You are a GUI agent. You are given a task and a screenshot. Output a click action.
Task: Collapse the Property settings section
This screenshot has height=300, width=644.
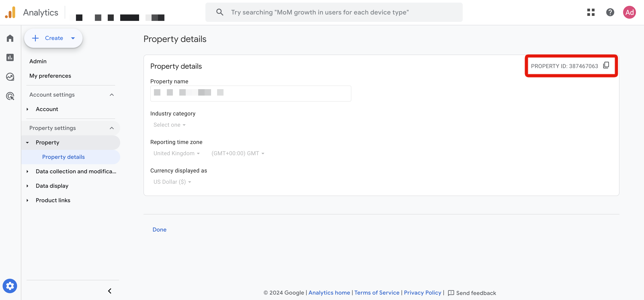pyautogui.click(x=112, y=128)
